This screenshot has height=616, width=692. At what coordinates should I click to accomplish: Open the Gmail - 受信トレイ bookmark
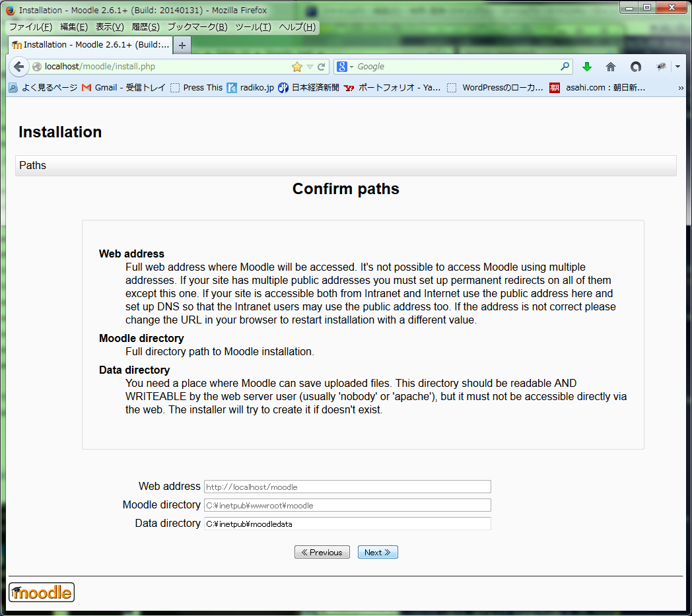[x=123, y=88]
